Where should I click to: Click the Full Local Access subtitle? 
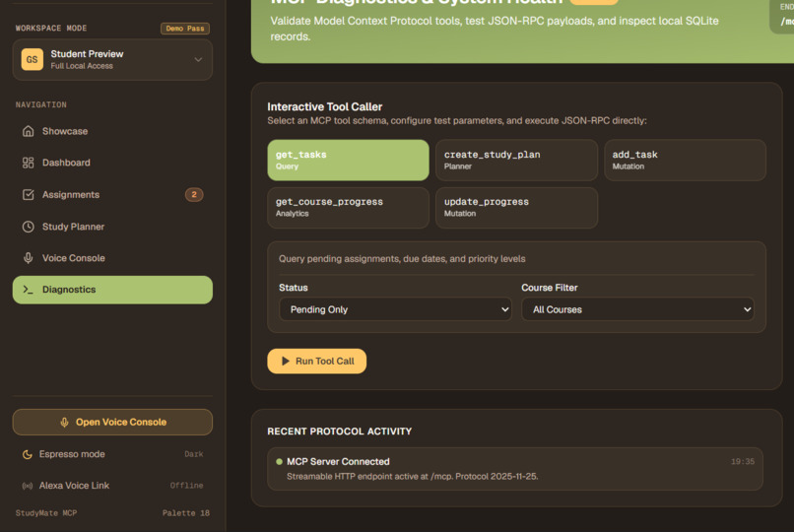[82, 66]
